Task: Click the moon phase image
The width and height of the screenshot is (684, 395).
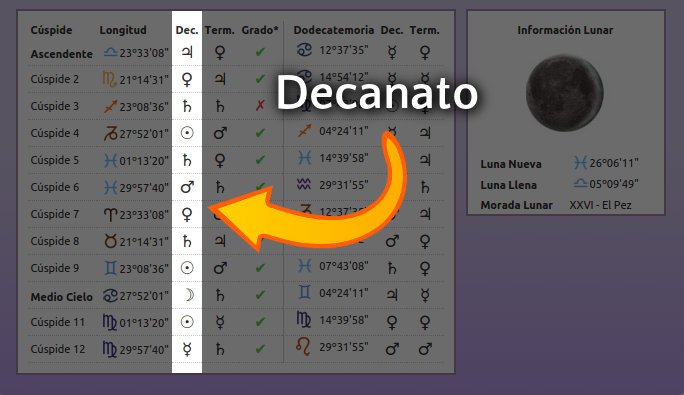Action: coord(564,93)
